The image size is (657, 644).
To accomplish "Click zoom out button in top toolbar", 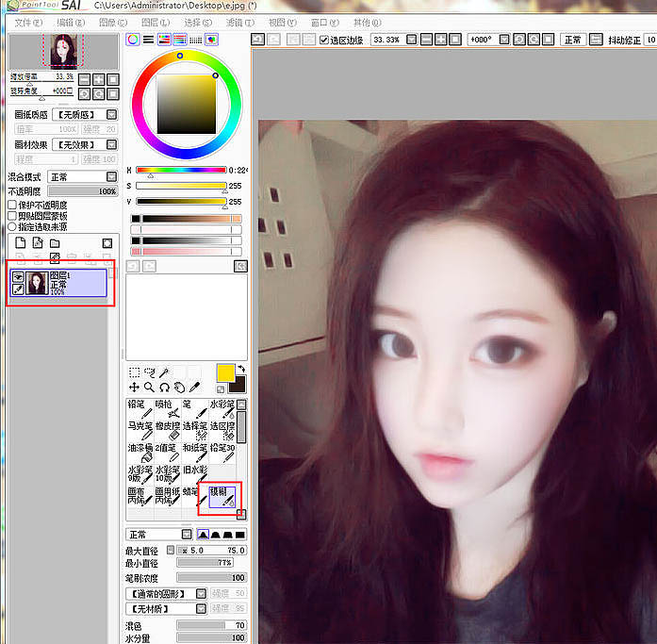I will coord(426,40).
